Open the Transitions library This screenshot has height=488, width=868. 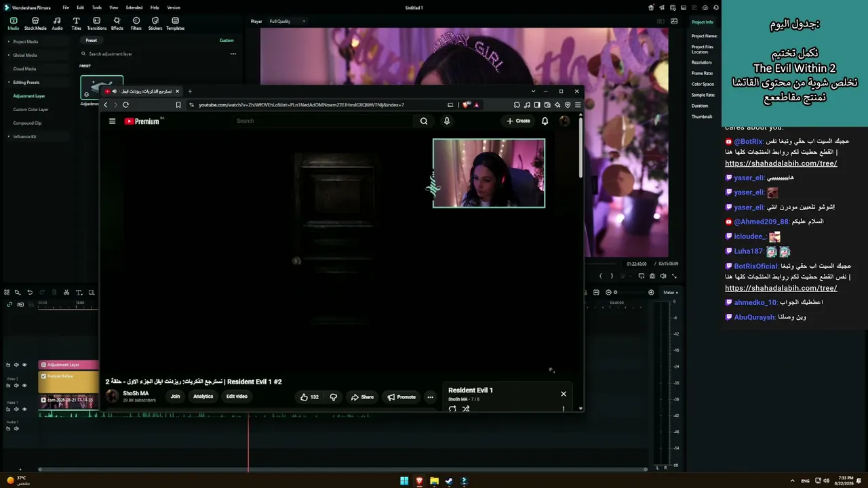click(96, 24)
